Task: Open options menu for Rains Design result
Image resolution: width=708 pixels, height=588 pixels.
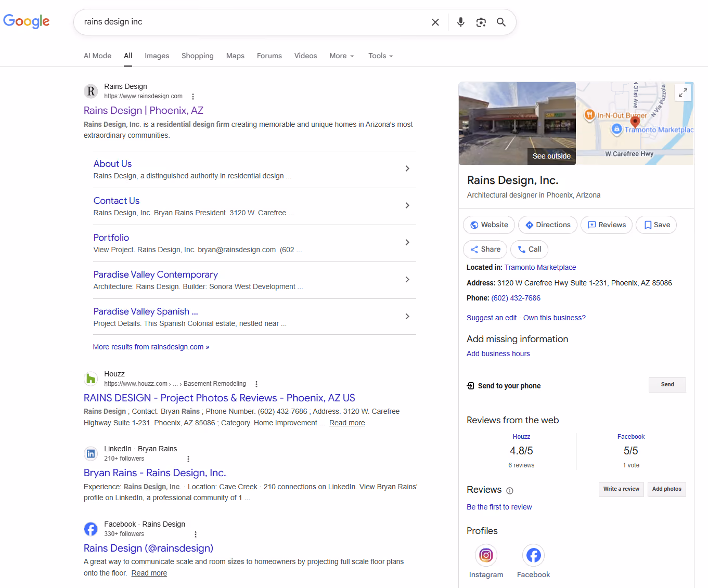Action: click(193, 97)
